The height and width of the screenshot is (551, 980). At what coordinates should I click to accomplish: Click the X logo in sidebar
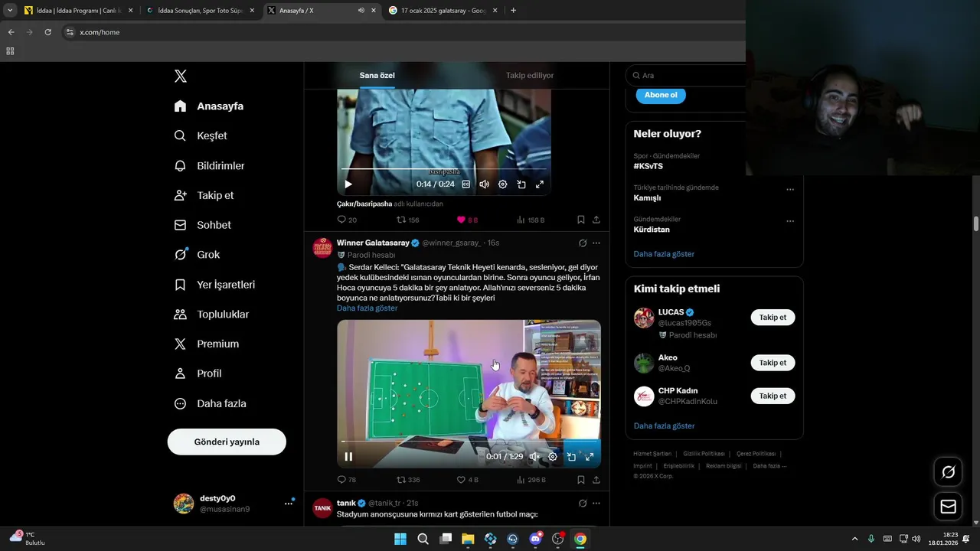click(181, 76)
